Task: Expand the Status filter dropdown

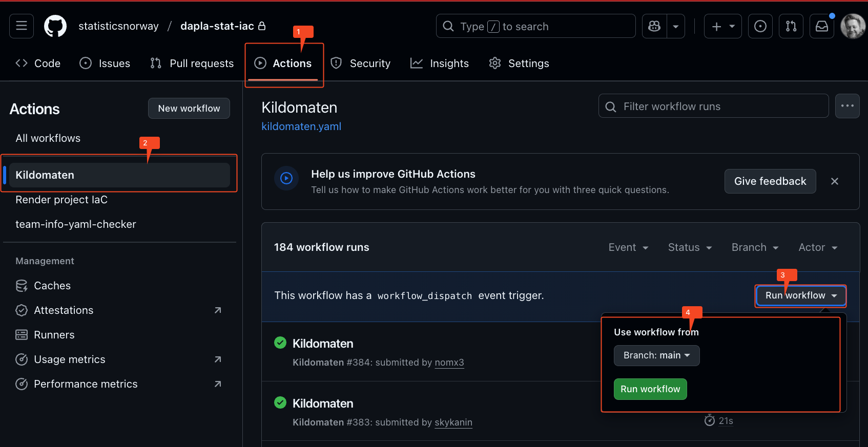Action: (690, 247)
